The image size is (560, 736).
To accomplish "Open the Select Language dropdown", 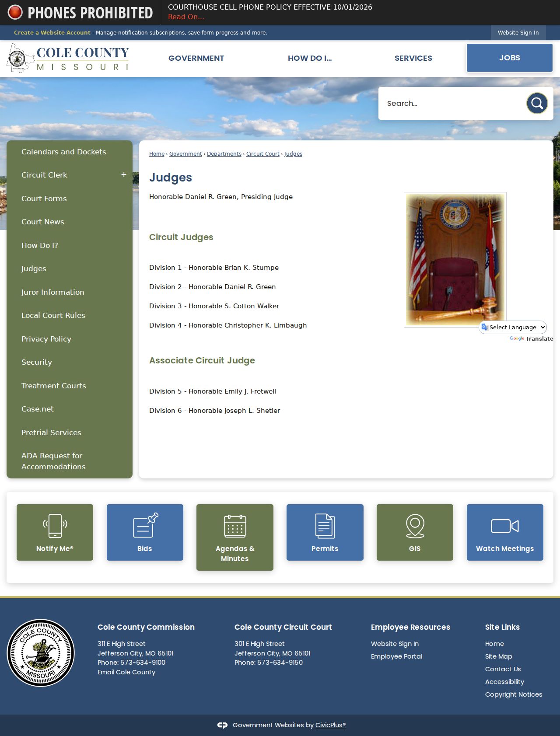I will pyautogui.click(x=513, y=327).
